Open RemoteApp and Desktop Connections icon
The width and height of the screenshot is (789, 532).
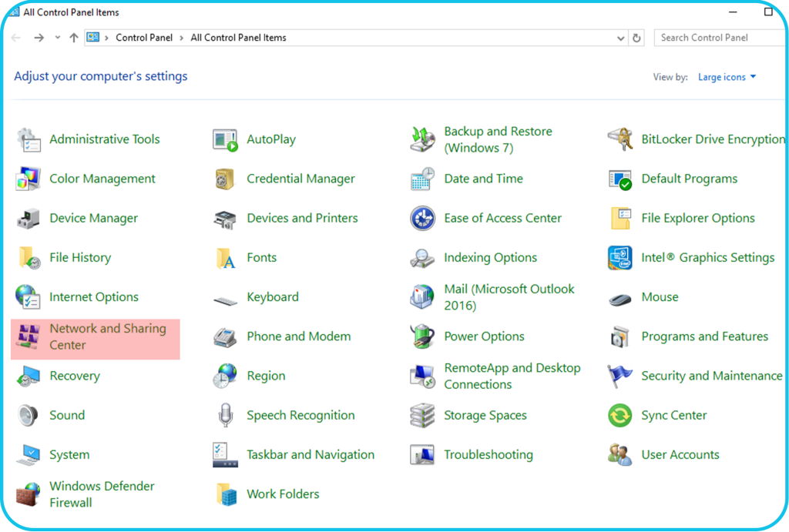point(422,376)
